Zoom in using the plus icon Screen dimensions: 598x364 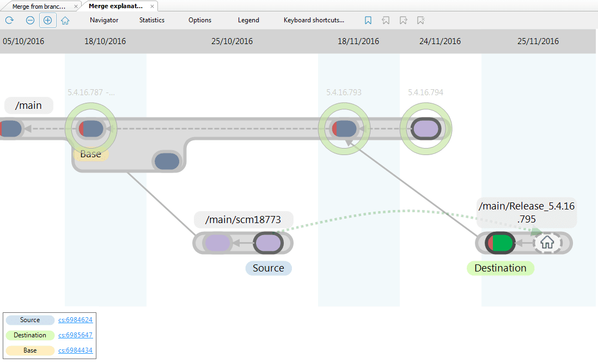pos(47,20)
